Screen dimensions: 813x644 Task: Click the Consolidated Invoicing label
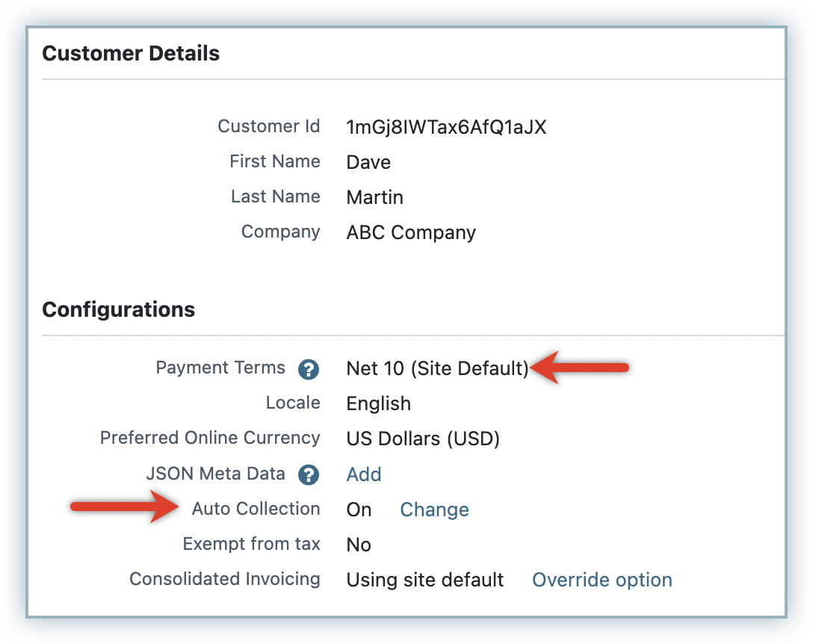click(x=224, y=579)
